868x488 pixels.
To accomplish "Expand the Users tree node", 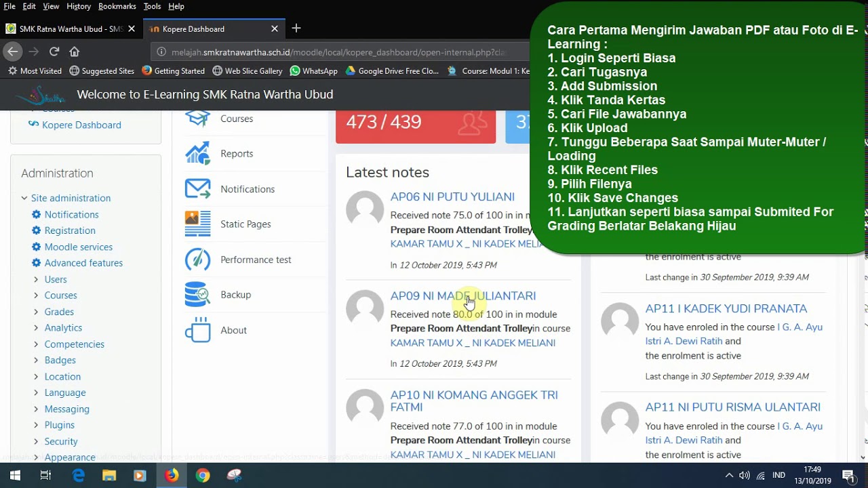I will tap(36, 279).
